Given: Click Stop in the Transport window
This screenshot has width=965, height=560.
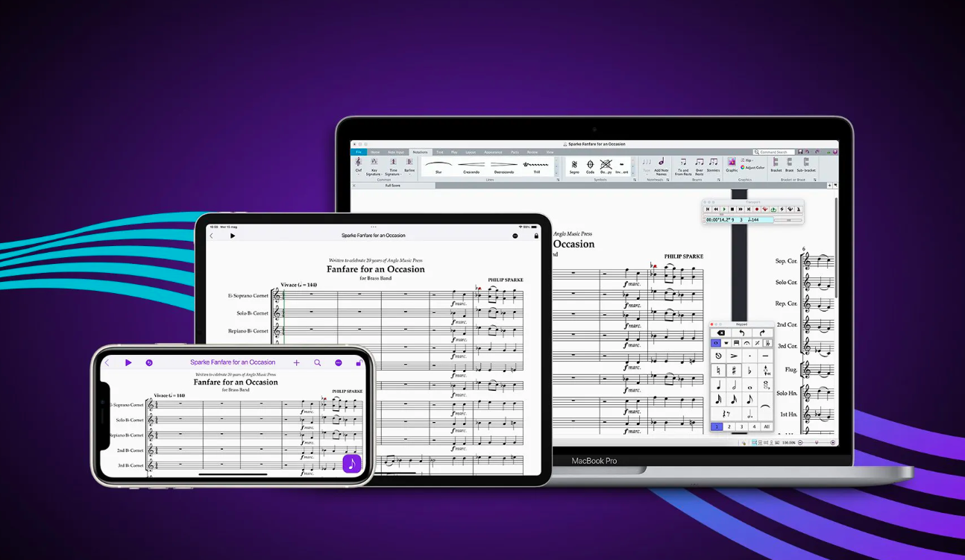Looking at the screenshot, I should coord(732,210).
